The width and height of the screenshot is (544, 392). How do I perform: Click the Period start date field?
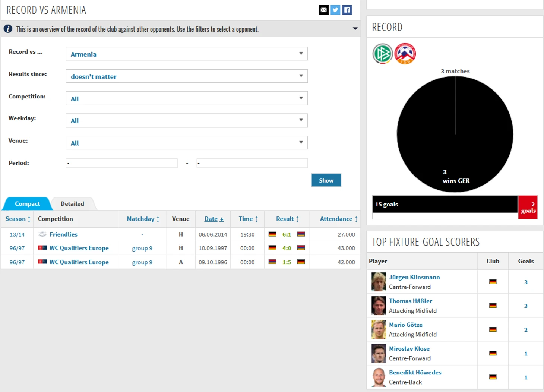click(121, 163)
